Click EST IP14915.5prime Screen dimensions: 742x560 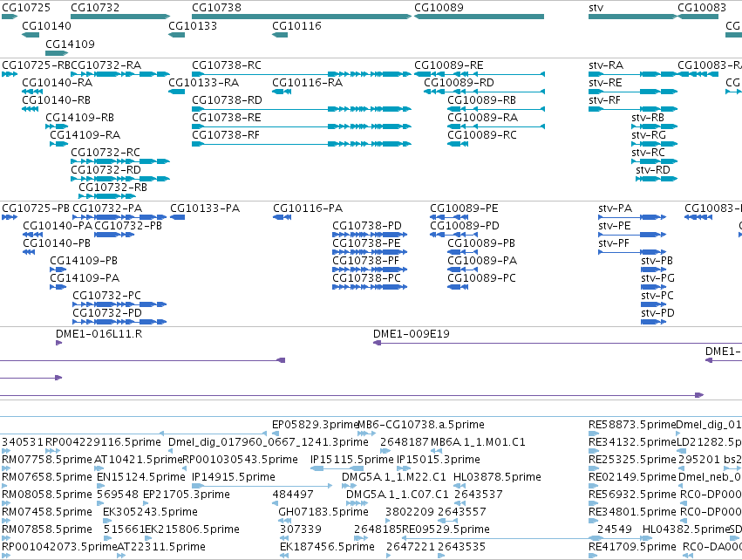pyautogui.click(x=262, y=486)
